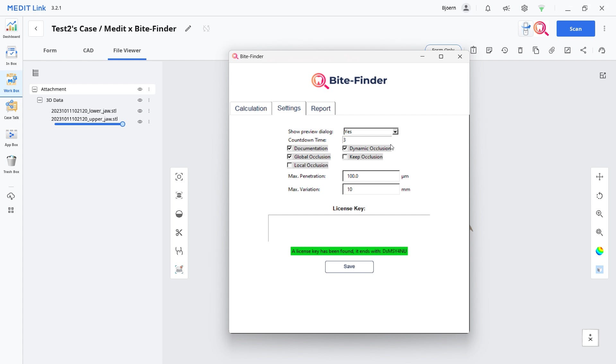
Task: Click the grid apps icon in sidebar
Action: point(11,210)
